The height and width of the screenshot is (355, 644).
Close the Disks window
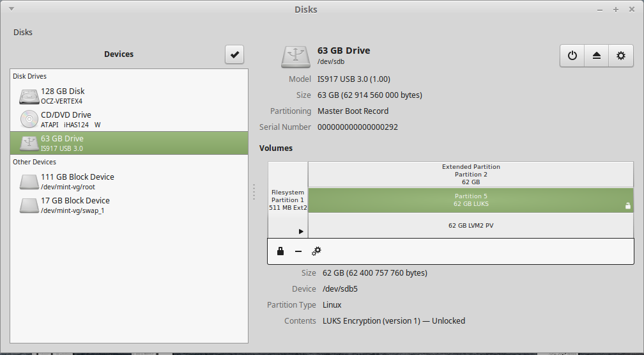click(632, 10)
